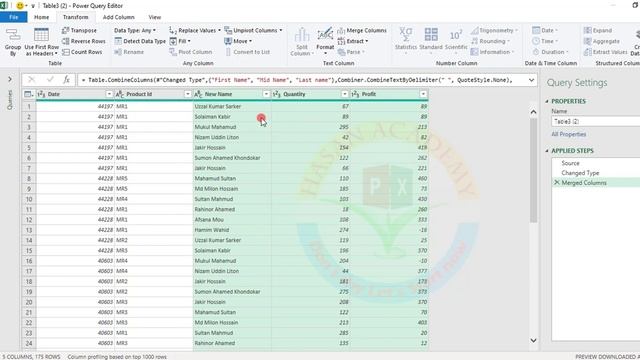This screenshot has width=640, height=360.
Task: Click the Reverse Rows icon
Action: click(x=65, y=41)
